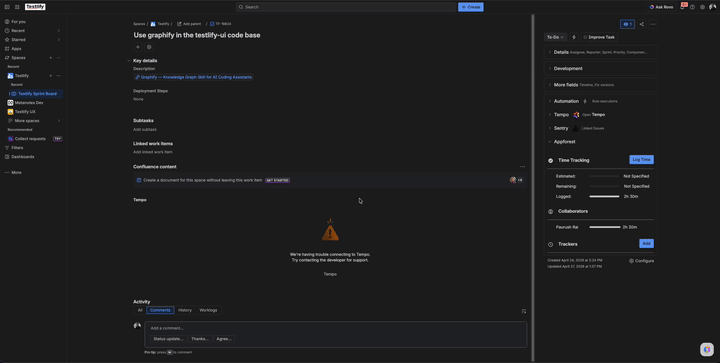Click the Metanotes Dev space icon

pos(10,103)
